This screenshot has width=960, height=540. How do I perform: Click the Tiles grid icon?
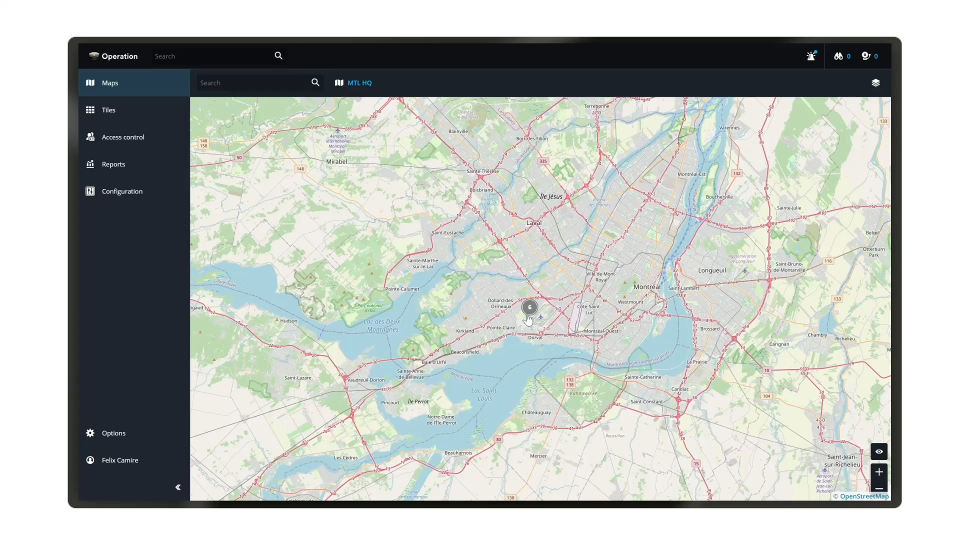(x=90, y=110)
